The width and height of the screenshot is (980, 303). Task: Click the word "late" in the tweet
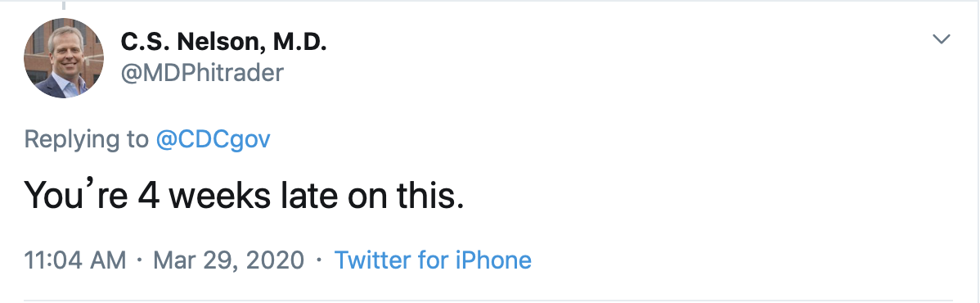click(304, 196)
